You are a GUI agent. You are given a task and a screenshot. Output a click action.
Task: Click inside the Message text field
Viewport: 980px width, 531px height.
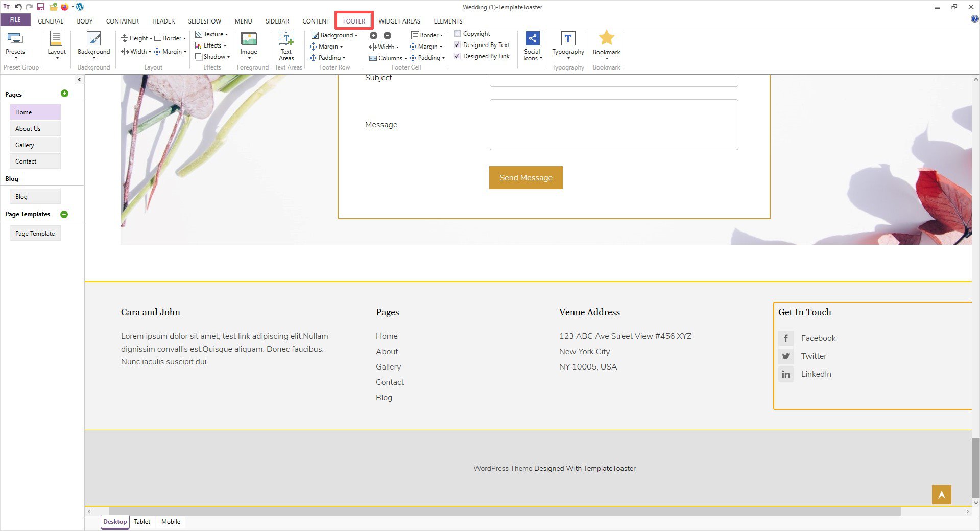[x=613, y=125]
